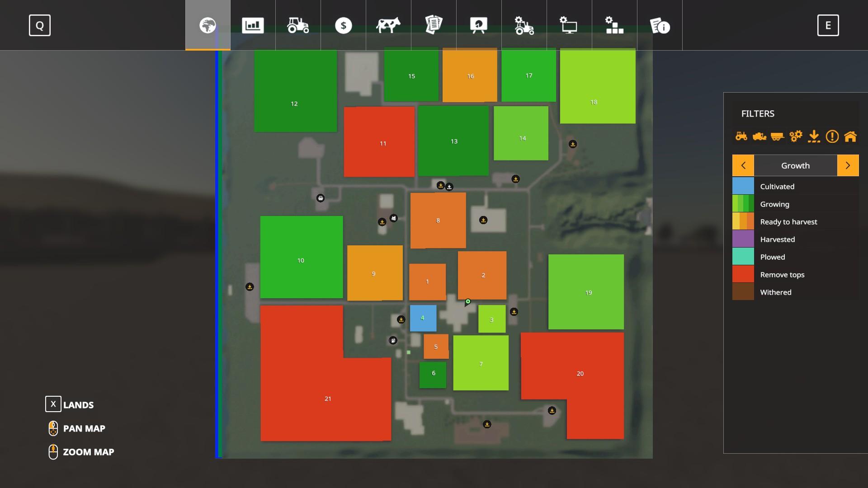
Task: Open the help info tab
Action: click(660, 25)
